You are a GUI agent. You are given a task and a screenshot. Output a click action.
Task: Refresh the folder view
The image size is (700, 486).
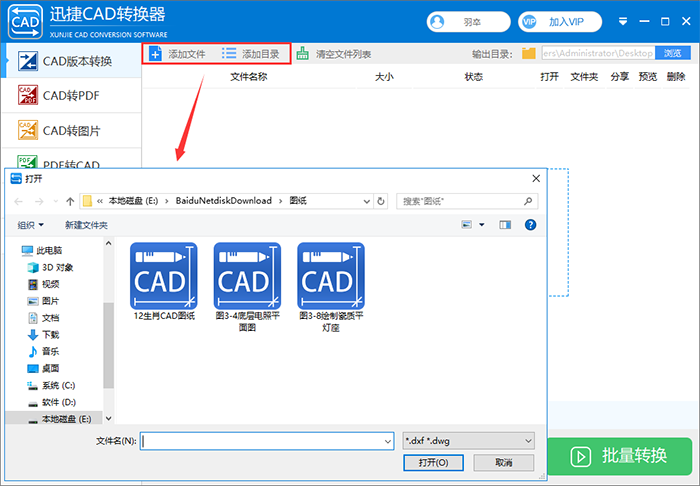click(381, 201)
